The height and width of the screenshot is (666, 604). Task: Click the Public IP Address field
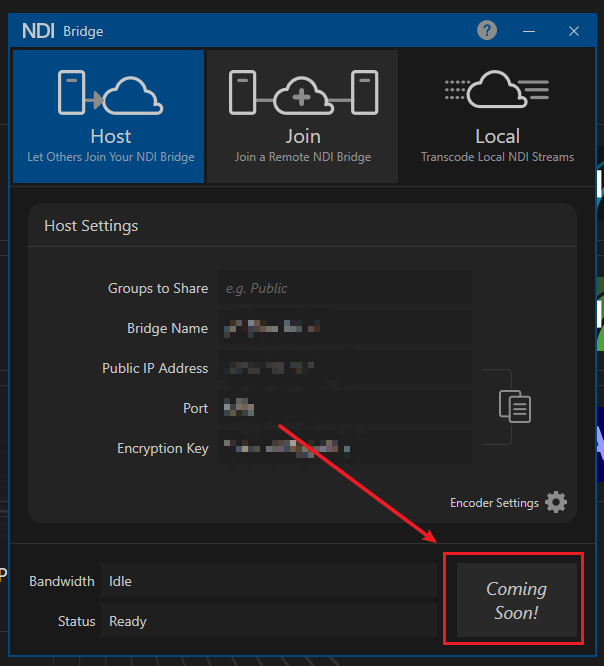(345, 367)
